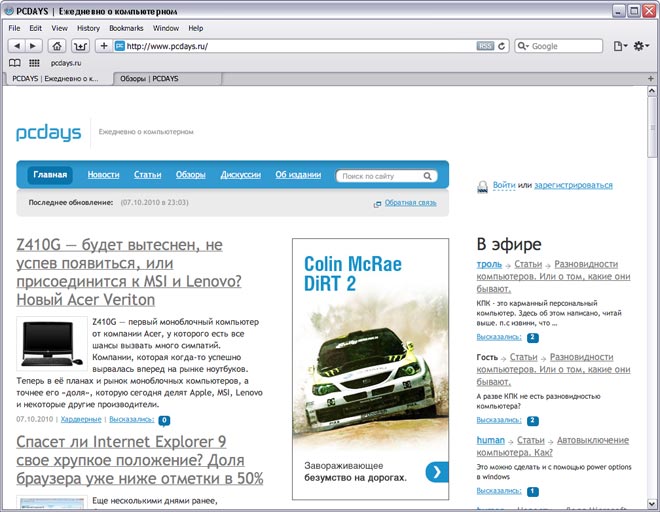
Task: Add bookmark with the plus button
Action: (104, 45)
